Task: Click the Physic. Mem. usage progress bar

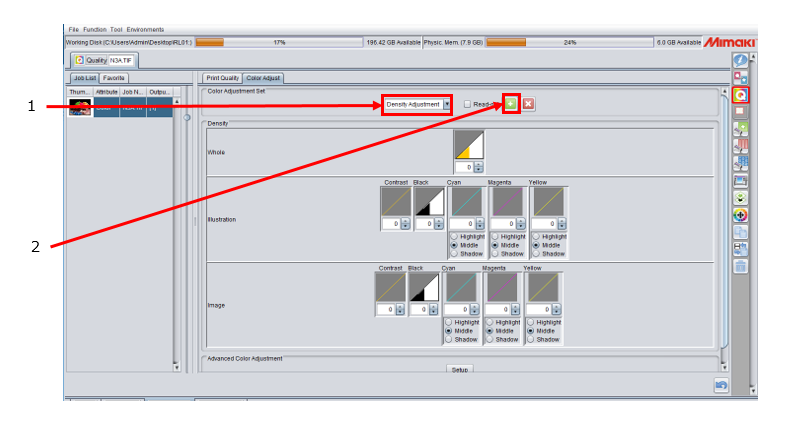Action: pos(570,43)
